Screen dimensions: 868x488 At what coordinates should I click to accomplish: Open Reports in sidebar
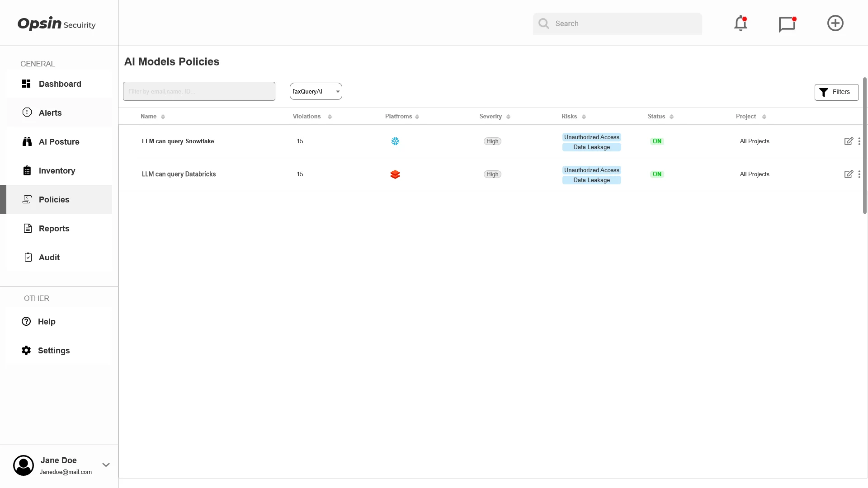pos(59,228)
